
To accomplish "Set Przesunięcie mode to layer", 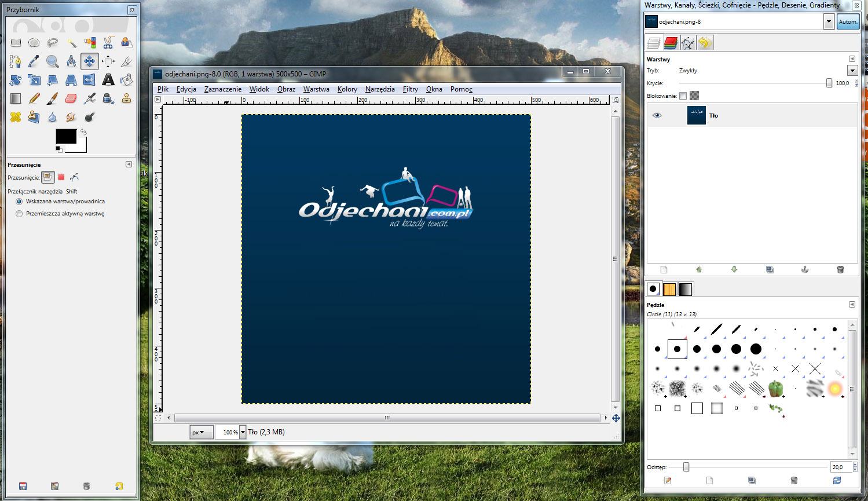I will tap(48, 177).
